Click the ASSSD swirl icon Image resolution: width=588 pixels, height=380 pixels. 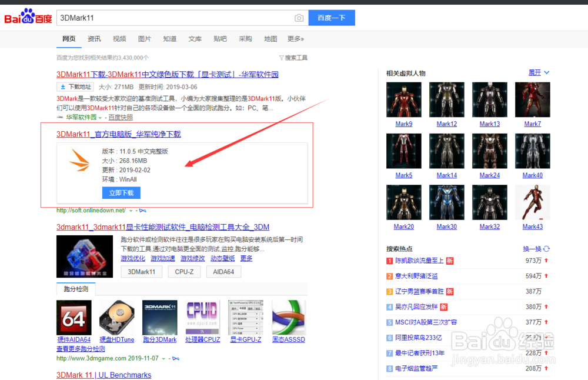click(x=289, y=318)
